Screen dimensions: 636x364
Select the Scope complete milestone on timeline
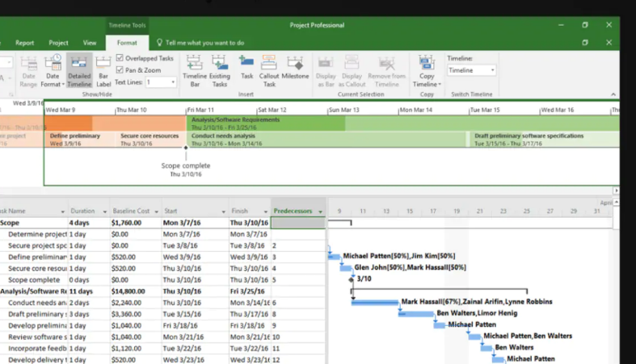point(186,148)
